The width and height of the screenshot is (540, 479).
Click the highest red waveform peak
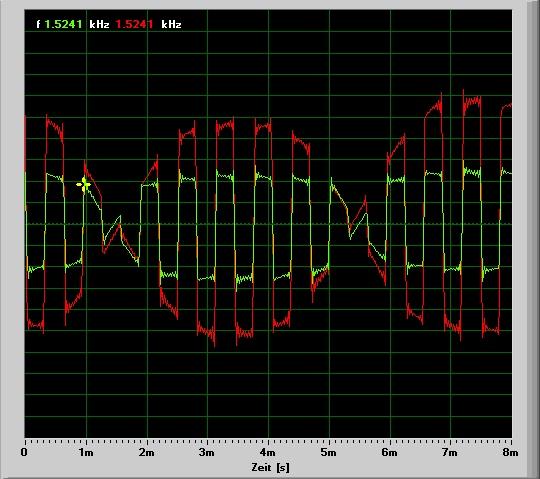point(463,92)
